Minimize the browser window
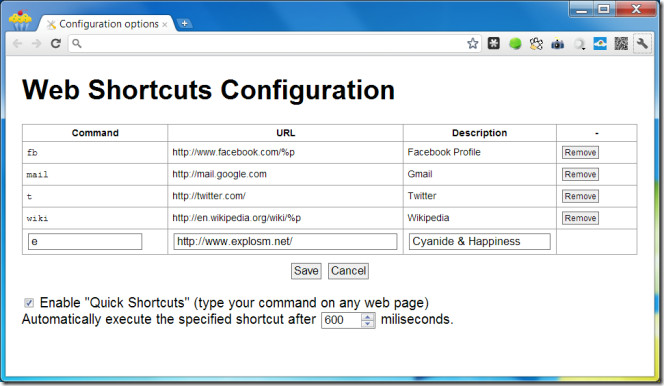Viewport: 664px width, 386px height. coord(581,9)
